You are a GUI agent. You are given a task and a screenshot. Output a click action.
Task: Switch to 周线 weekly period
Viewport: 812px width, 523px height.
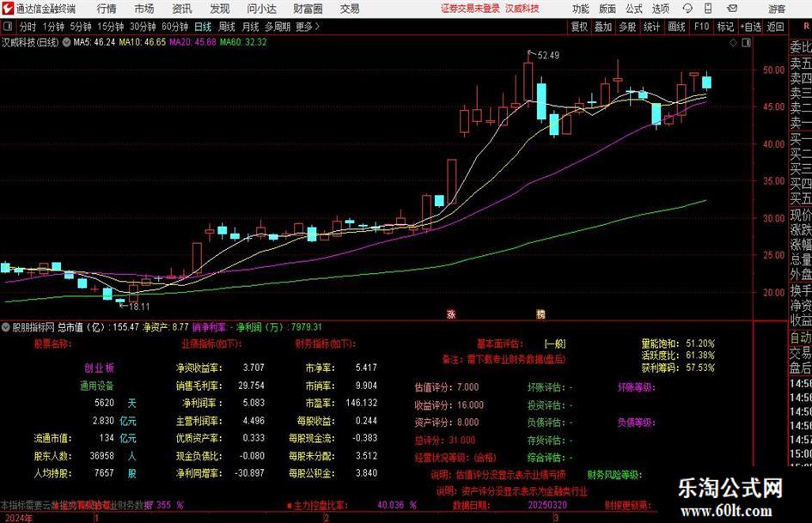(226, 27)
